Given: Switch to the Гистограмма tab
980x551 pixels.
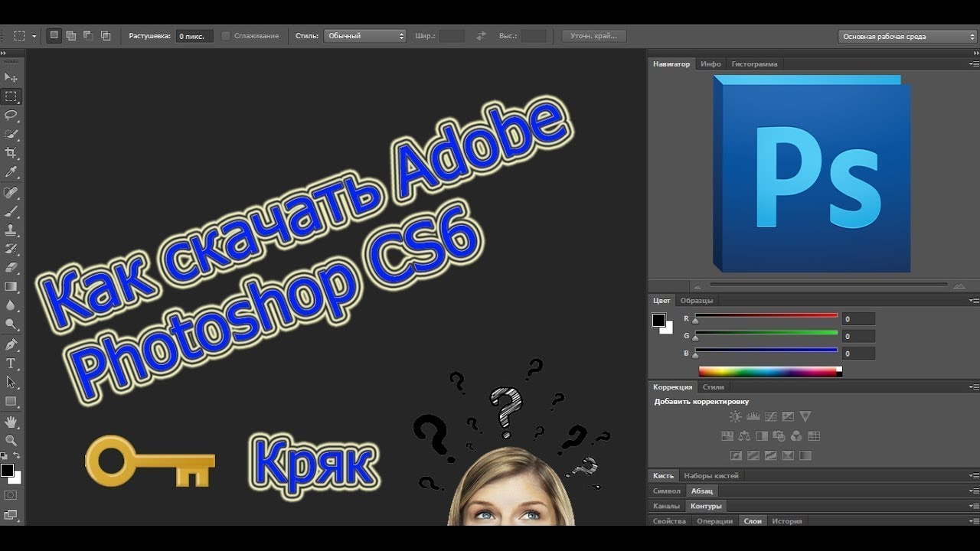Looking at the screenshot, I should click(x=754, y=64).
